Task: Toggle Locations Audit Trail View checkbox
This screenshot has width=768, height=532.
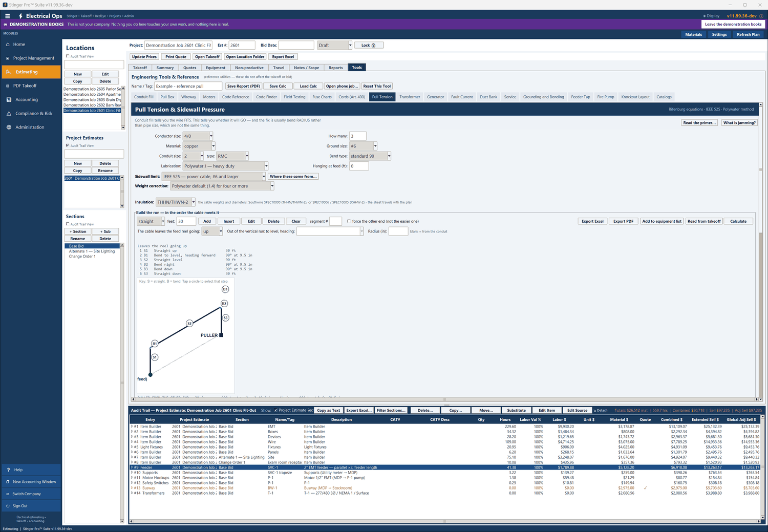Action: (68, 56)
